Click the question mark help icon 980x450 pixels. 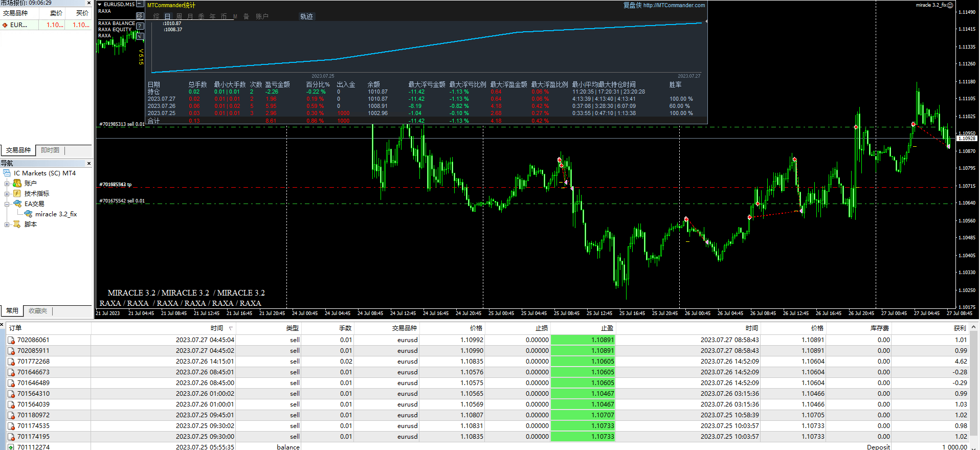click(x=140, y=26)
